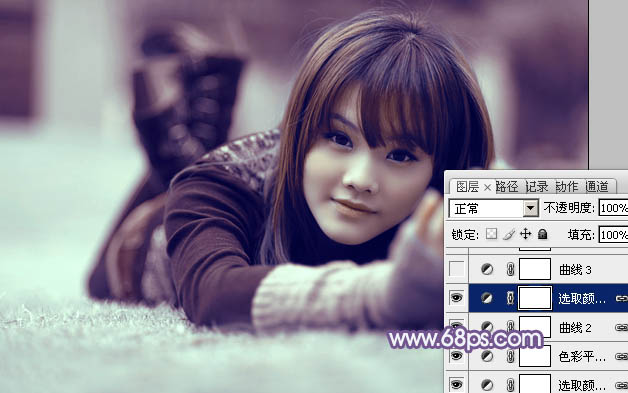Click the 曲线 2 mask chain icon

tap(510, 327)
